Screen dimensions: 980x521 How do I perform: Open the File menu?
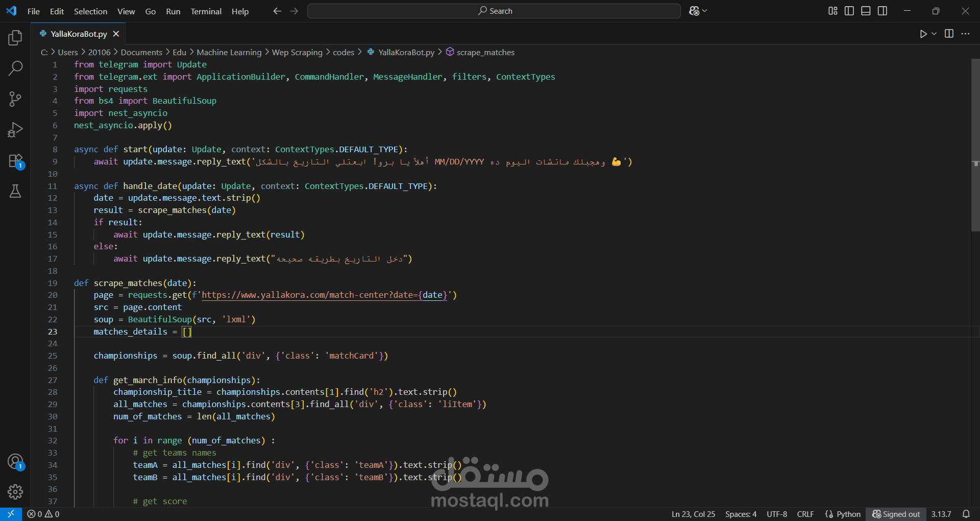tap(34, 11)
